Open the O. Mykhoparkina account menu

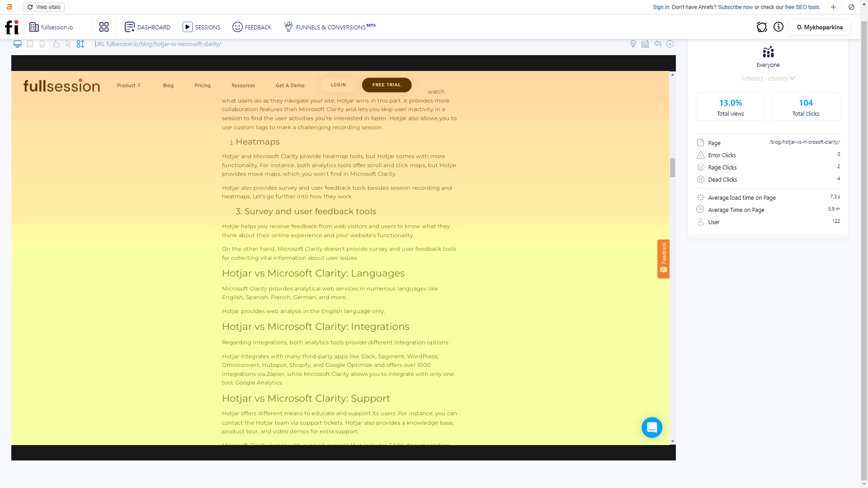pyautogui.click(x=820, y=27)
